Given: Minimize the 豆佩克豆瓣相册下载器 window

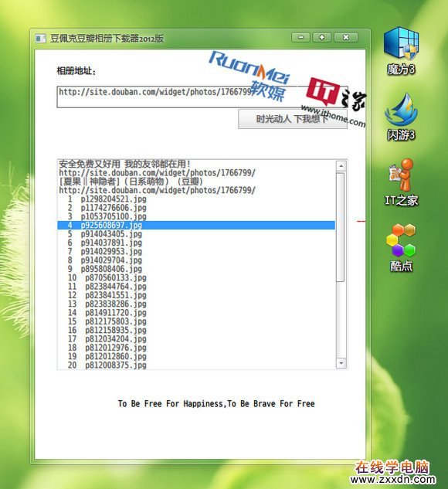Looking at the screenshot, I should (300, 37).
